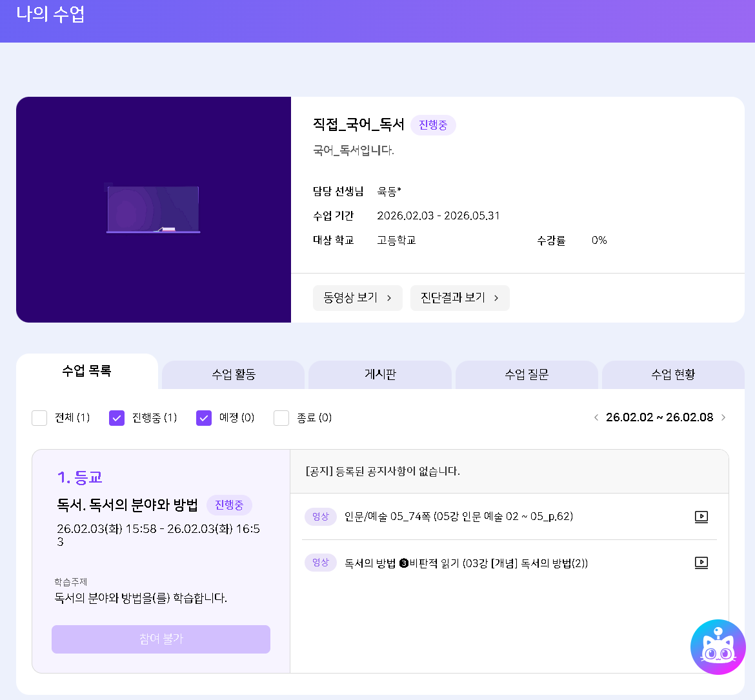Go to next week with right arrow
Viewport: 755px width, 700px height.
(x=723, y=417)
